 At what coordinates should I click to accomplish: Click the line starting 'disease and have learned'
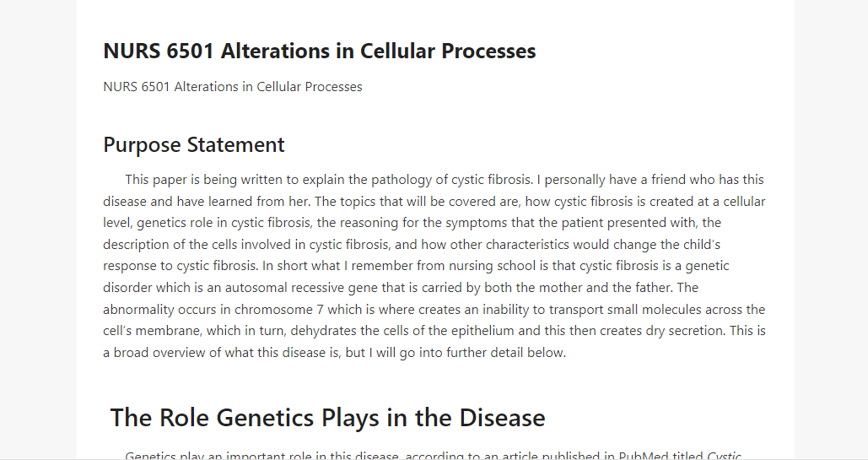click(x=434, y=202)
